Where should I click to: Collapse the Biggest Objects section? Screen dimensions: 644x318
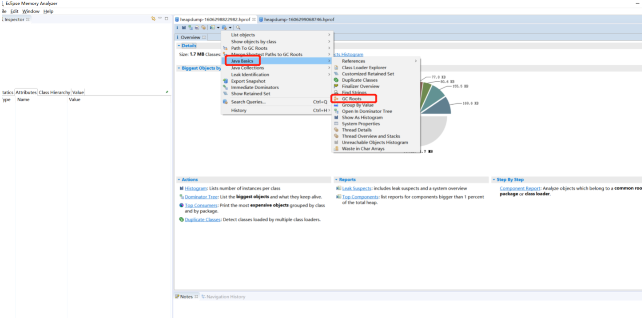pyautogui.click(x=179, y=68)
